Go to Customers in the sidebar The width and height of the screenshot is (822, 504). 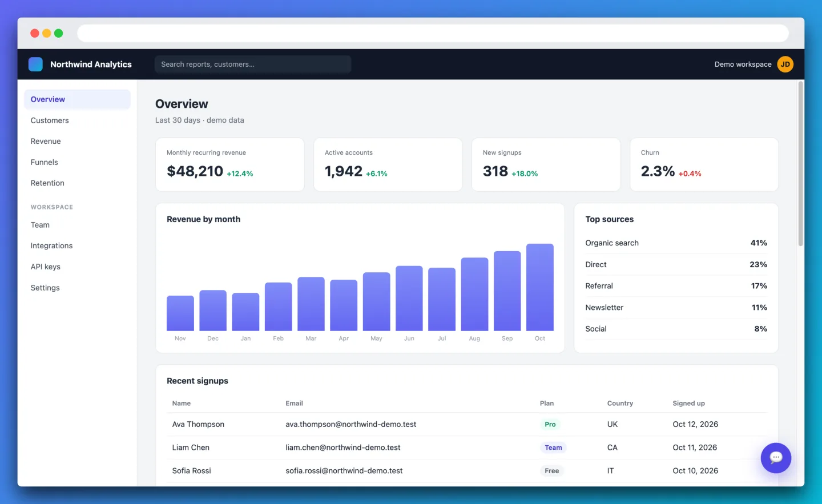[x=77, y=120]
